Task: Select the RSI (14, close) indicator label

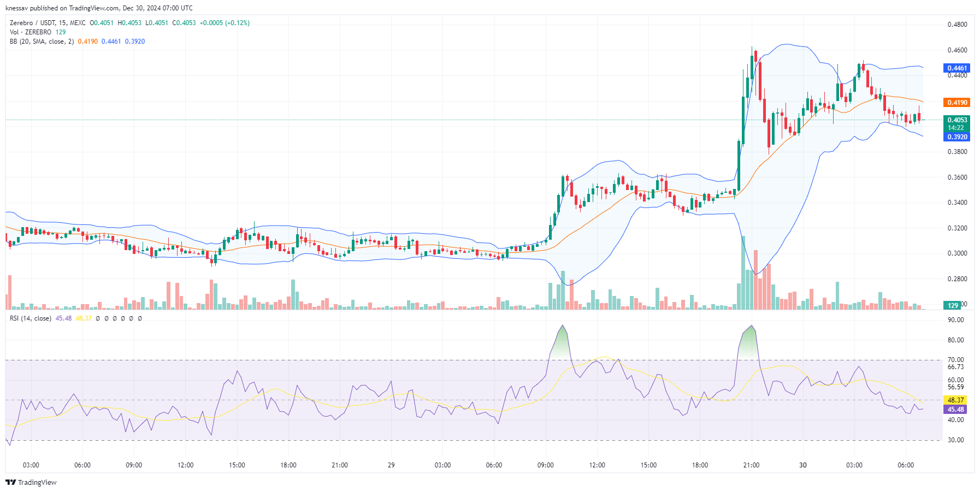Action: pos(31,318)
